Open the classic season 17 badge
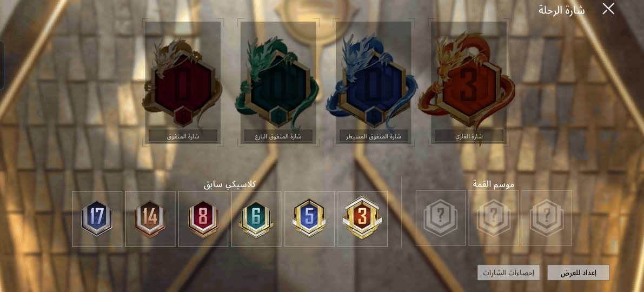 point(97,219)
